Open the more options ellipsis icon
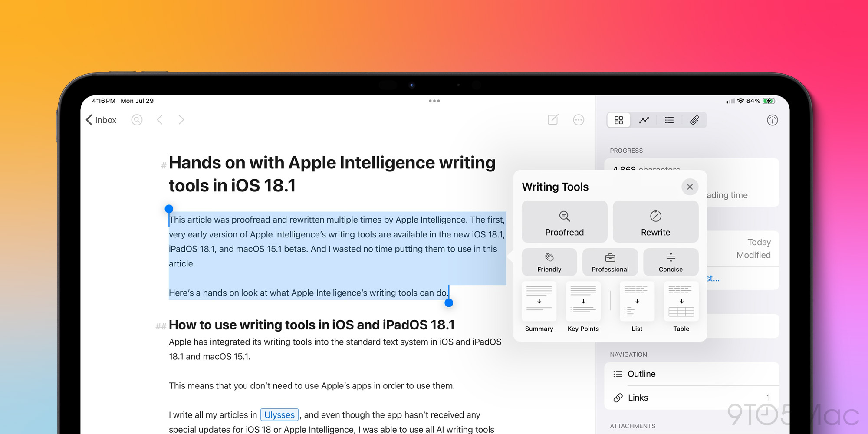Image resolution: width=868 pixels, height=434 pixels. point(579,120)
